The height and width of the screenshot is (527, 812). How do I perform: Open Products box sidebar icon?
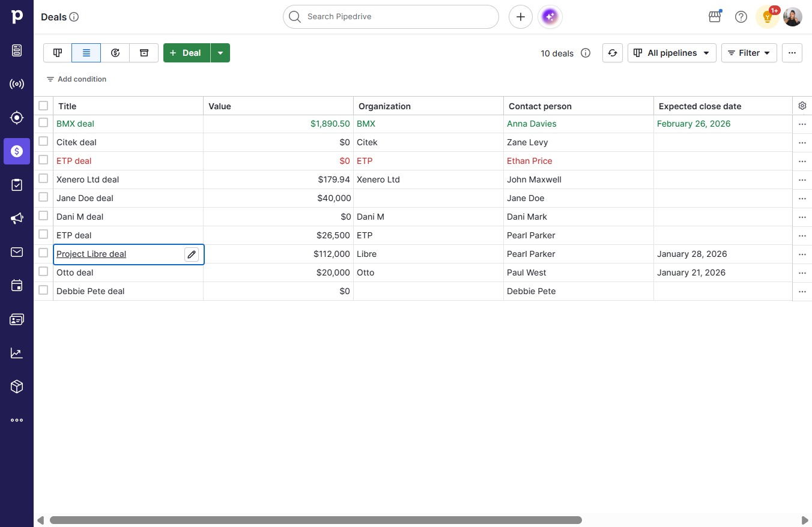coord(17,387)
